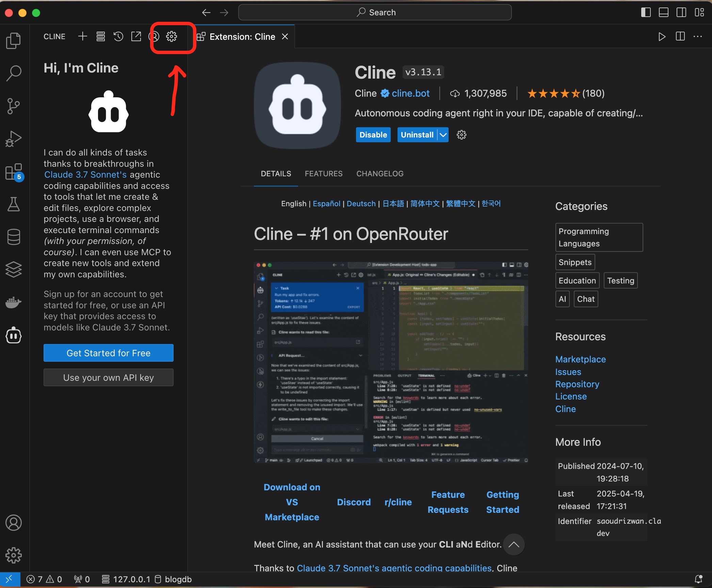Click errors and warnings count in status bar
712x588 pixels.
click(44, 579)
